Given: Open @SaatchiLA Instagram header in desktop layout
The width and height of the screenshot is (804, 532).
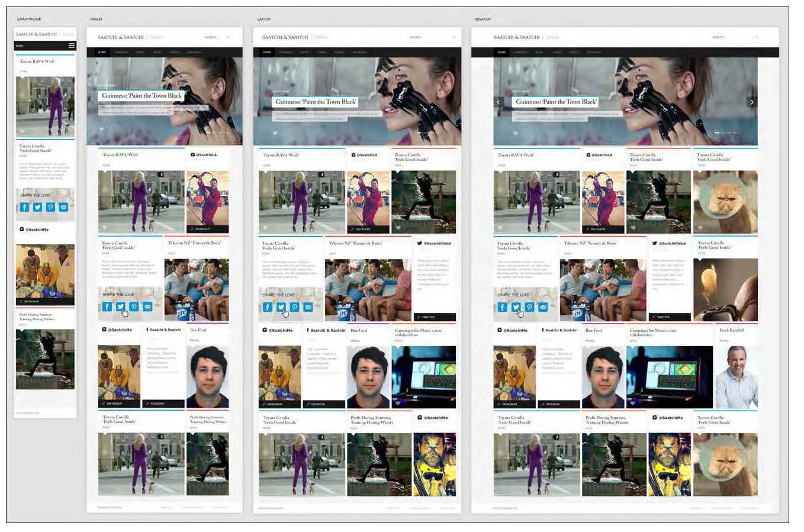Looking at the screenshot, I should point(600,155).
